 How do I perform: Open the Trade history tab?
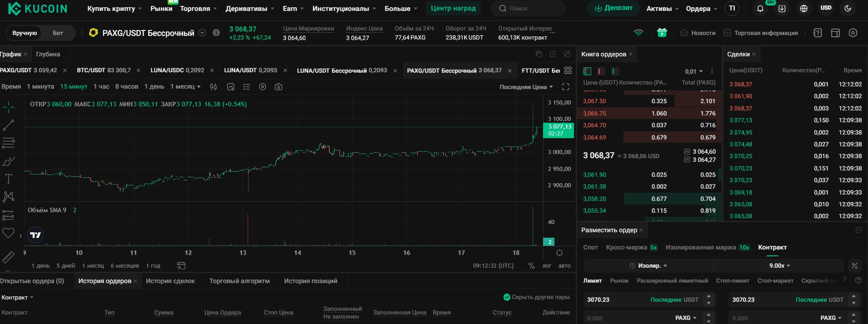click(170, 281)
